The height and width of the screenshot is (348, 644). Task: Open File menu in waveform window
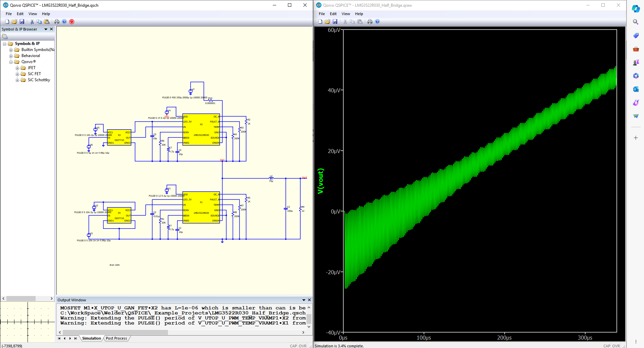(322, 14)
